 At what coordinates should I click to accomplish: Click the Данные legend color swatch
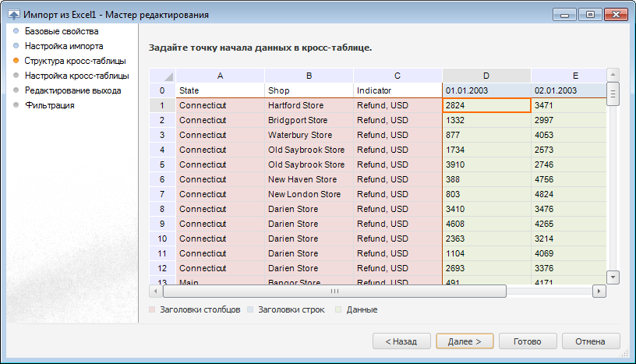pyautogui.click(x=340, y=309)
